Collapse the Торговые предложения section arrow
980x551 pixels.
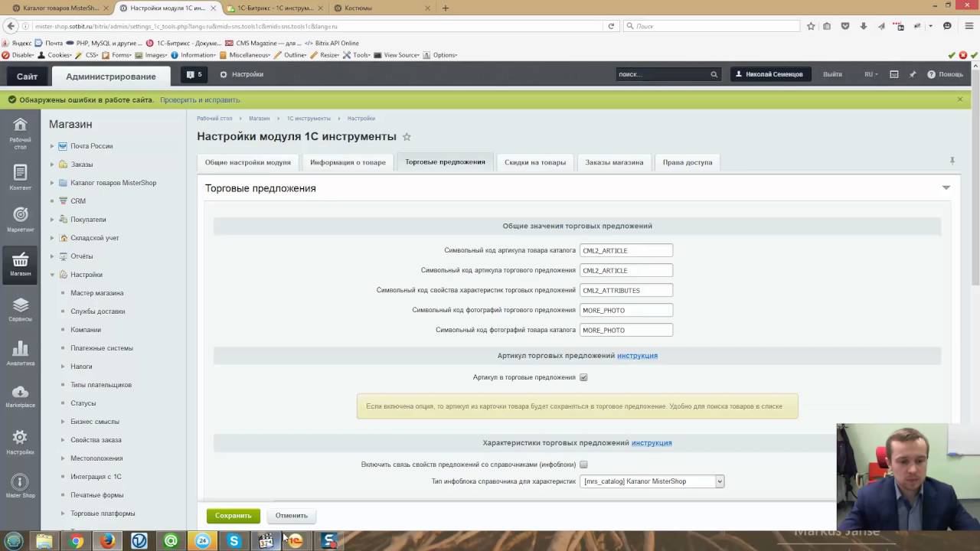coord(946,187)
